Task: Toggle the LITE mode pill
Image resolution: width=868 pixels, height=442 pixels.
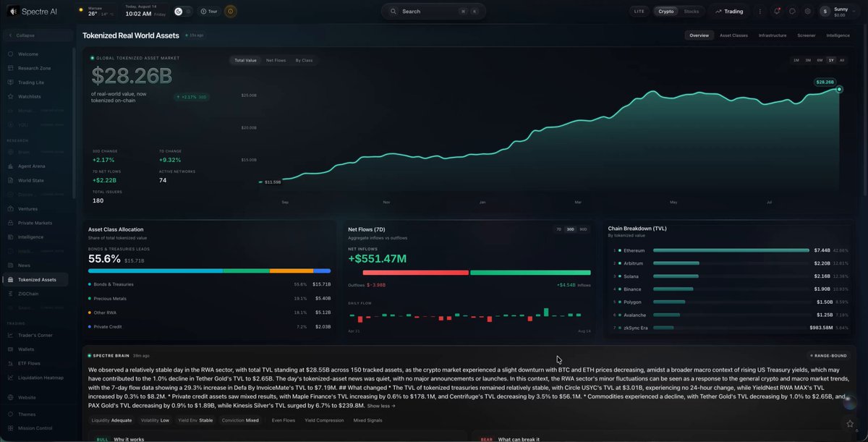Action: pos(639,12)
